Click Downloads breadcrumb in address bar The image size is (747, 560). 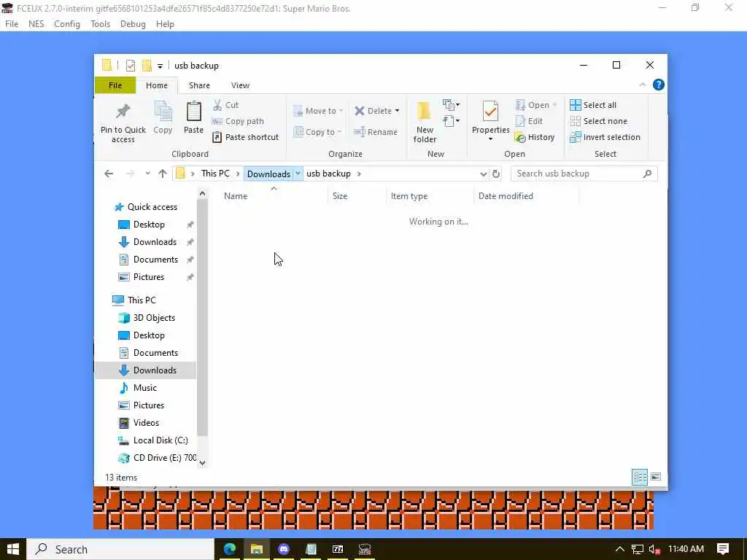[x=268, y=174]
